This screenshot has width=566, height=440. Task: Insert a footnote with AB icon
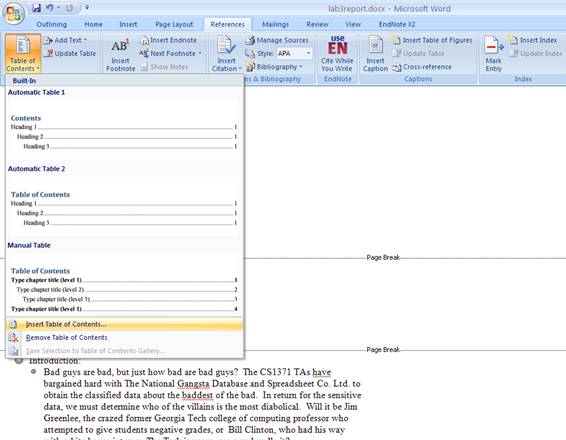tap(120, 54)
